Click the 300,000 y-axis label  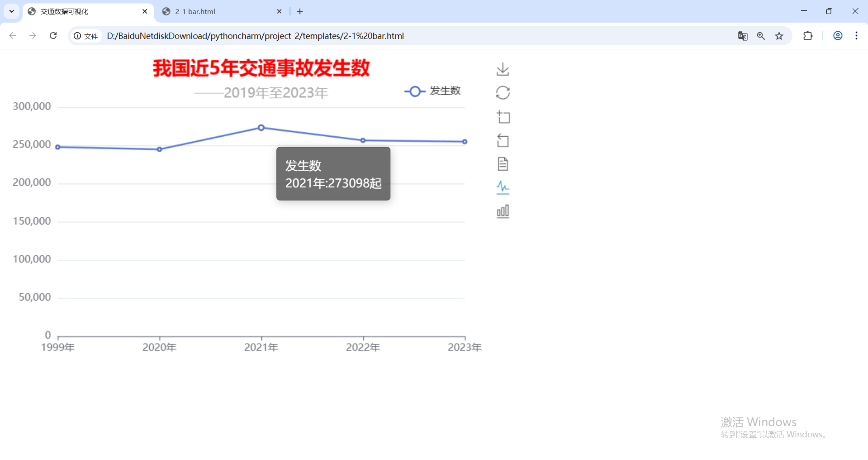32,106
